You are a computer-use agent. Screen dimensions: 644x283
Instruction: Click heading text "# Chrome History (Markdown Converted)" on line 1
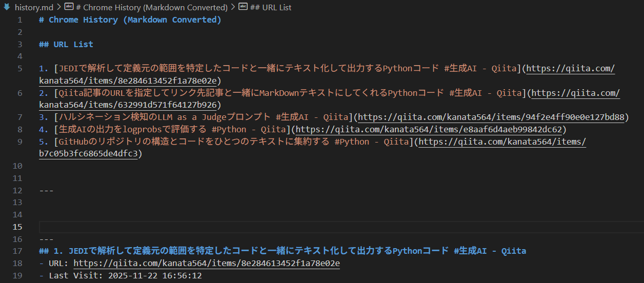130,20
